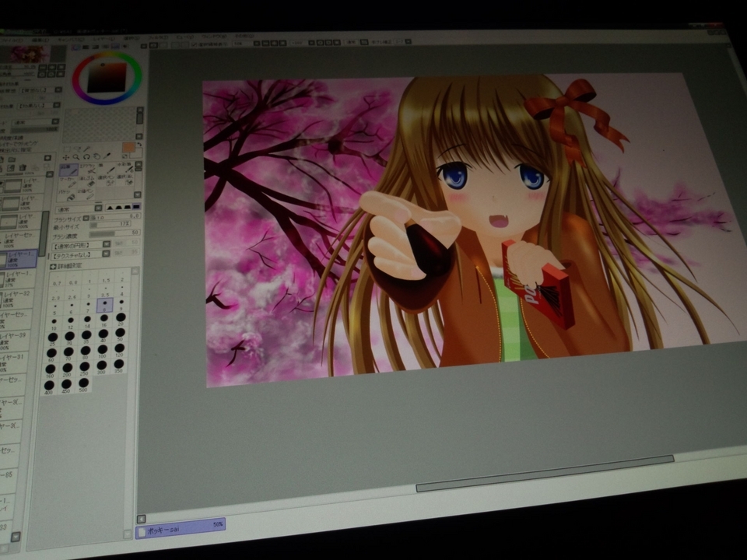Create a new layer folder
Image resolution: width=747 pixels, height=560 pixels.
12,159
